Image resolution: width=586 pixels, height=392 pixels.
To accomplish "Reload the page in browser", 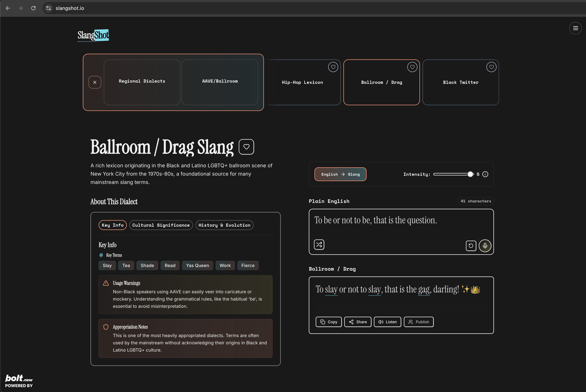I will click(33, 8).
